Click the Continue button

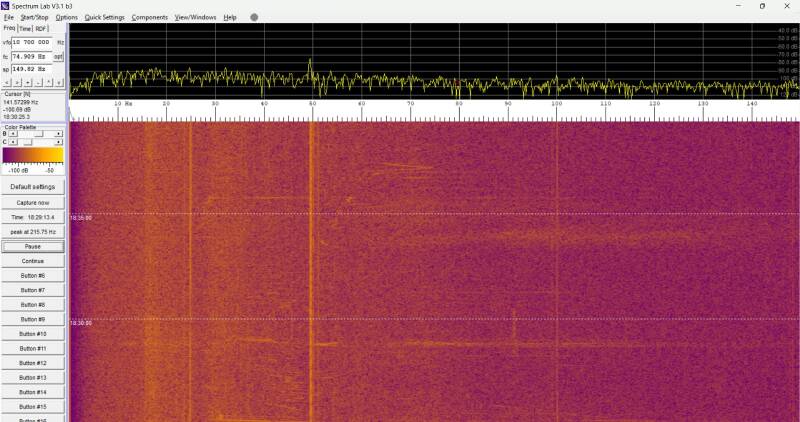coord(33,261)
